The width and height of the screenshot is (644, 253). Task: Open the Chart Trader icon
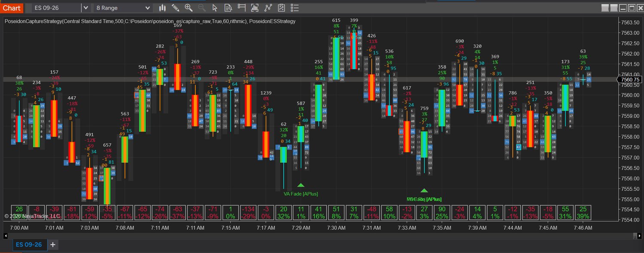click(242, 8)
